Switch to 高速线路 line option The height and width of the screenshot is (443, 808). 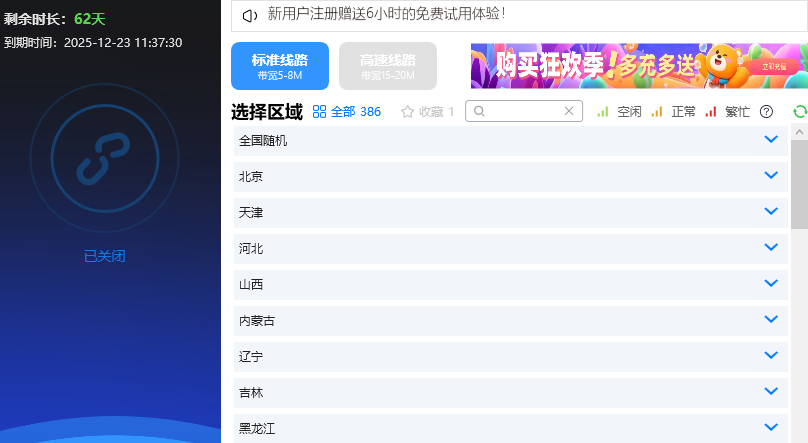[388, 66]
